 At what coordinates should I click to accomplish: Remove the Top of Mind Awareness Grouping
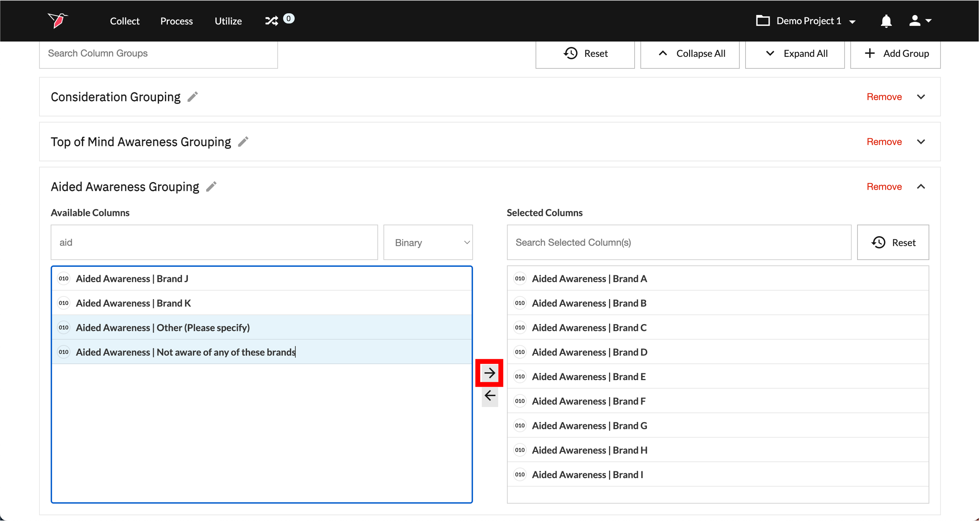[x=884, y=142]
